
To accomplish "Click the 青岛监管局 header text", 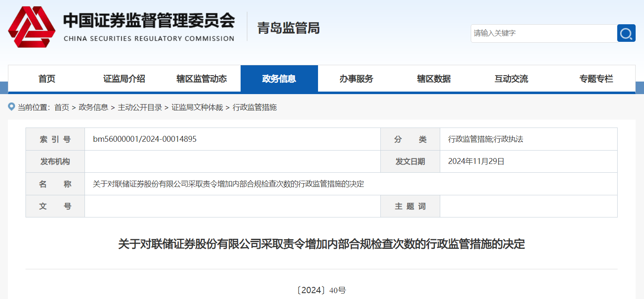I will pyautogui.click(x=289, y=28).
